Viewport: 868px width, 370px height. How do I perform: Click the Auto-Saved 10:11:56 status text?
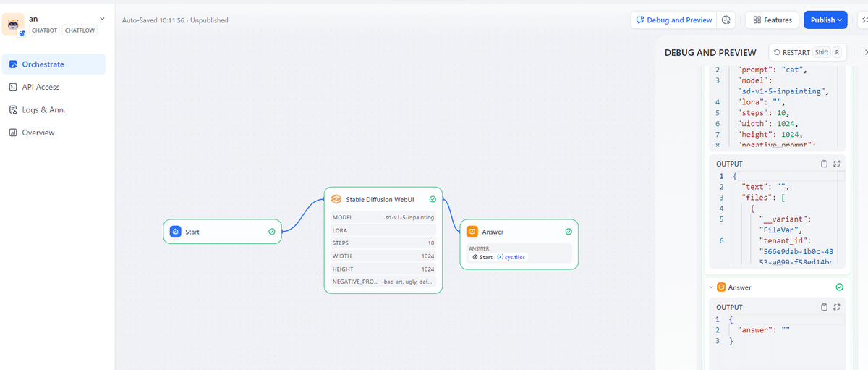click(x=154, y=20)
